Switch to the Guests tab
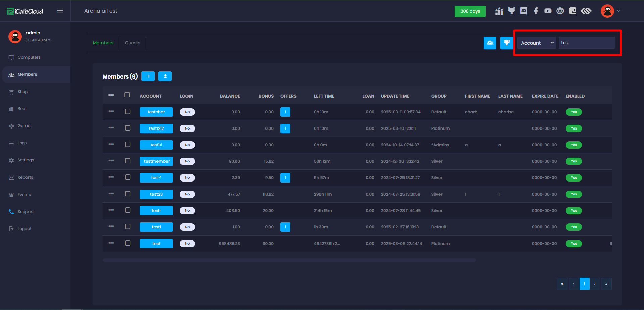 [132, 43]
